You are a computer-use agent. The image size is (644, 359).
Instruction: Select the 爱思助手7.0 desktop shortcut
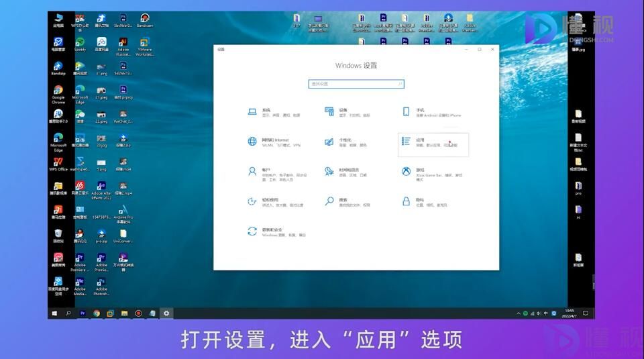click(58, 117)
